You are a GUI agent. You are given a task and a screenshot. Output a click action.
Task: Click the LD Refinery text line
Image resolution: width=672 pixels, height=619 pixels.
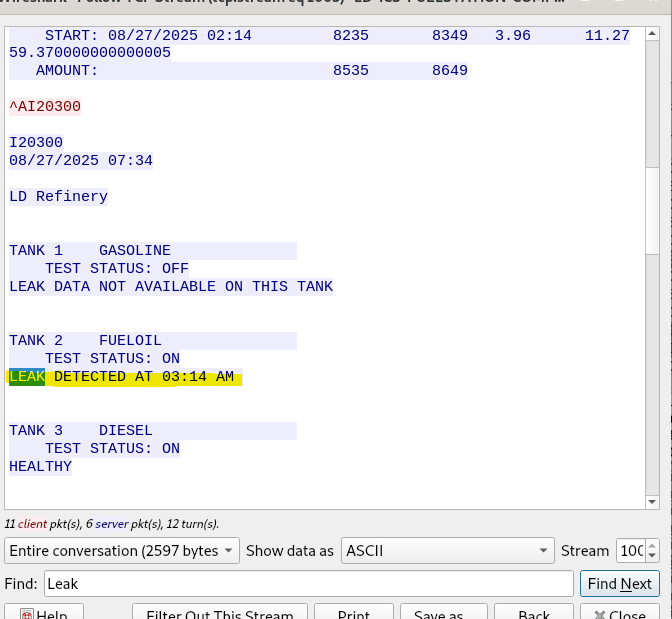click(58, 197)
